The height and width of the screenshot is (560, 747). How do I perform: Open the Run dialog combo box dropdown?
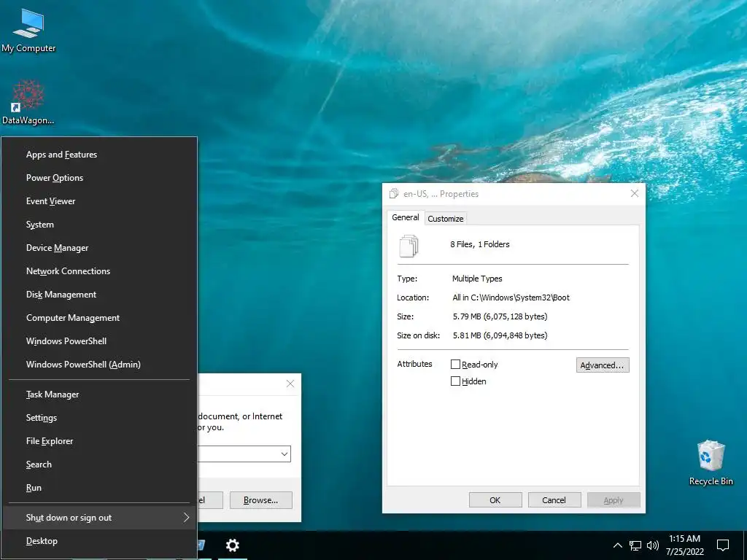click(x=285, y=454)
